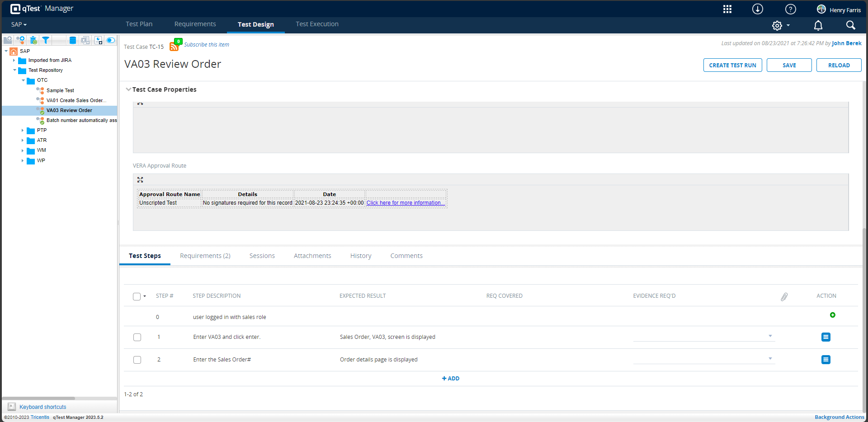Expand the WM folder
This screenshot has height=422, width=868.
(23, 150)
